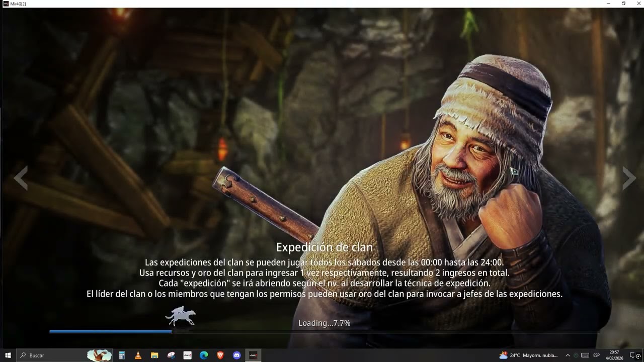The width and height of the screenshot is (644, 362).
Task: Open the weather widget showing 24°C
Action: click(x=529, y=355)
